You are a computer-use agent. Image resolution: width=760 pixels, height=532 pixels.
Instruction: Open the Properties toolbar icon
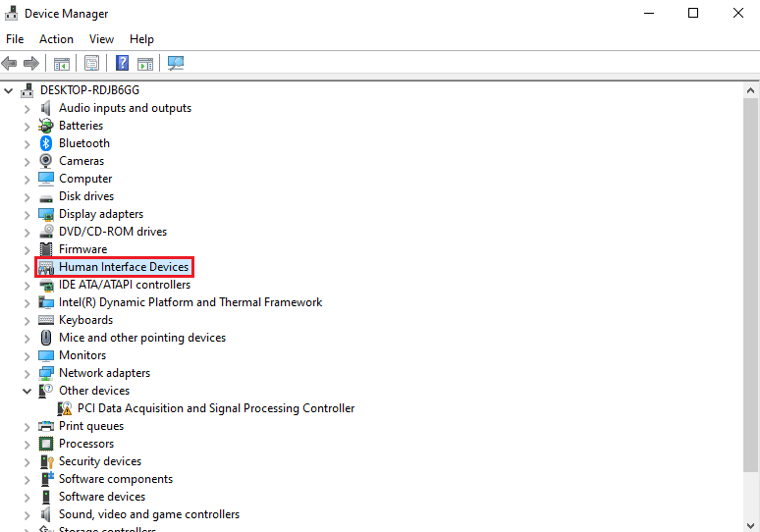pyautogui.click(x=91, y=63)
